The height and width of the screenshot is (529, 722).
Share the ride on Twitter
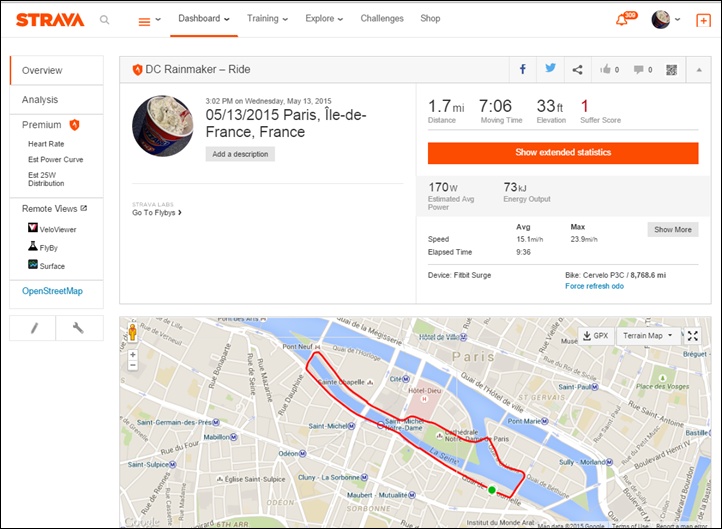click(550, 69)
